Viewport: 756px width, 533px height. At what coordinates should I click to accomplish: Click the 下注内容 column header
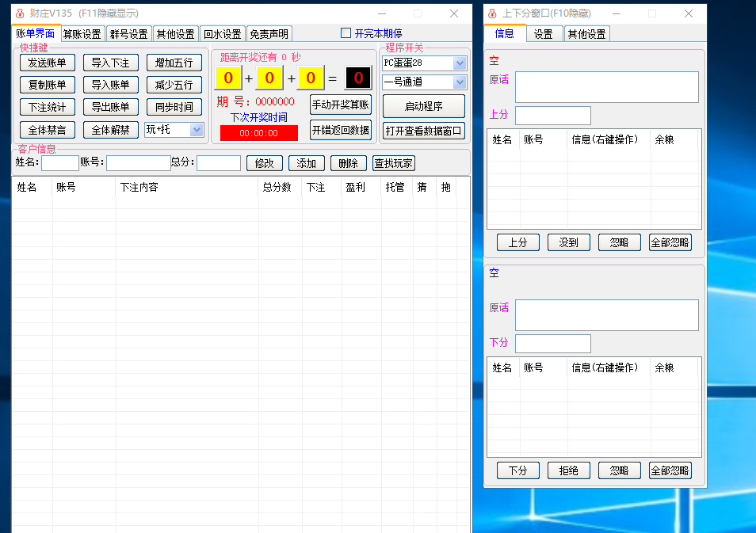point(139,188)
